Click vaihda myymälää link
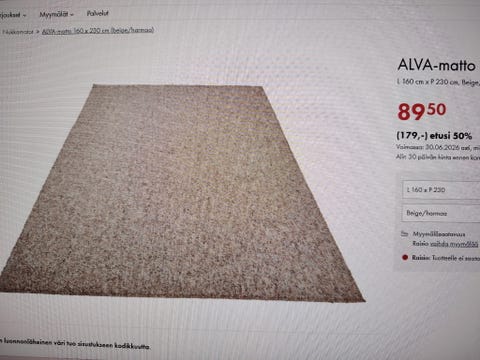The image size is (480, 360). tap(454, 244)
